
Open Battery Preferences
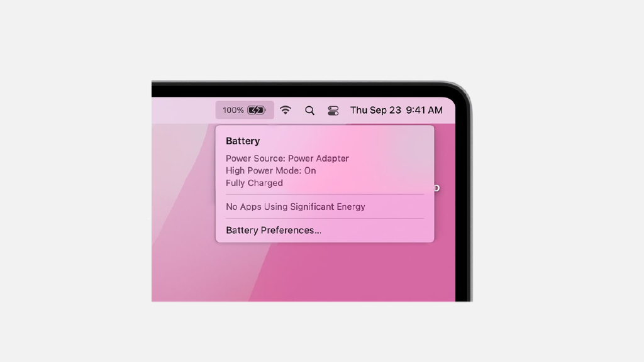(274, 230)
